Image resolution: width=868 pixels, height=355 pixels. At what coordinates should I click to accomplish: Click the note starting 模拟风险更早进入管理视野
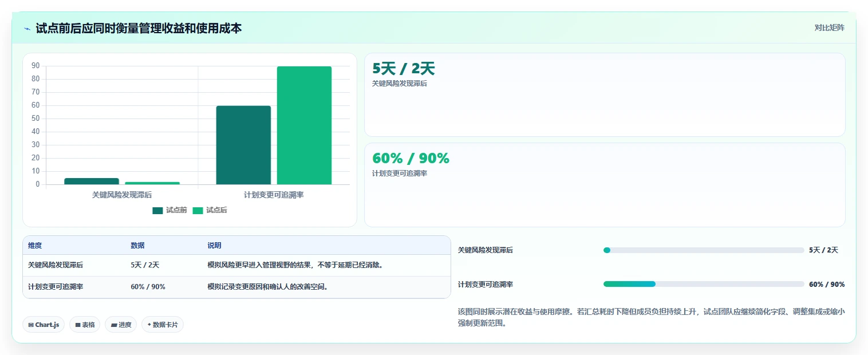pyautogui.click(x=295, y=265)
